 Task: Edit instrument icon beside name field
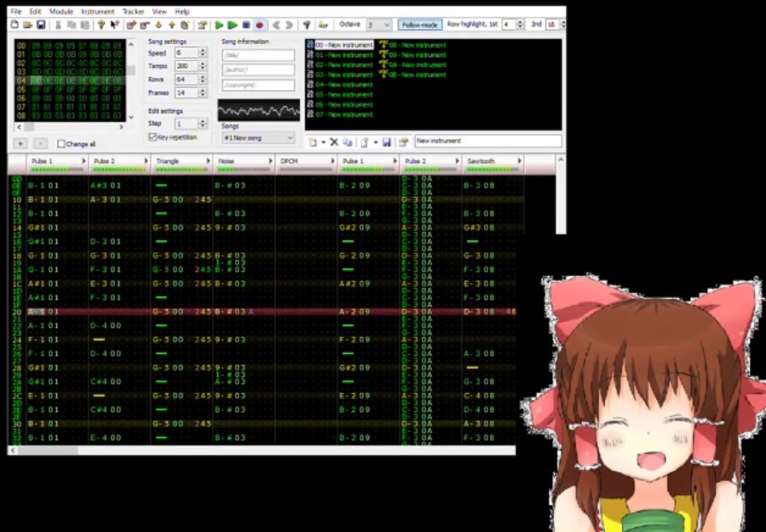(403, 142)
